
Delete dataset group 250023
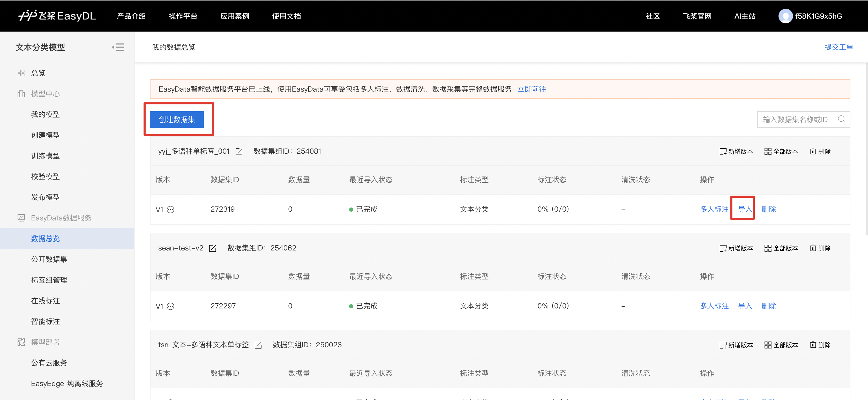coord(820,345)
